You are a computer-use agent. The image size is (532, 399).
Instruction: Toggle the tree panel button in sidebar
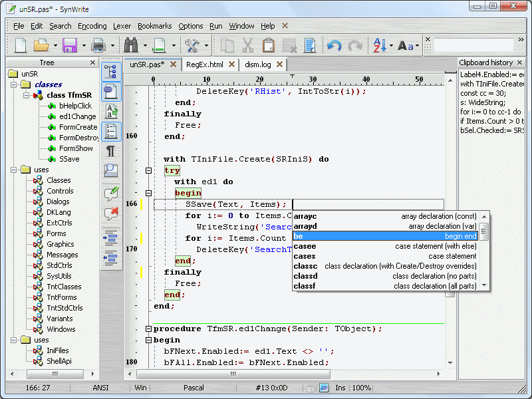(111, 71)
